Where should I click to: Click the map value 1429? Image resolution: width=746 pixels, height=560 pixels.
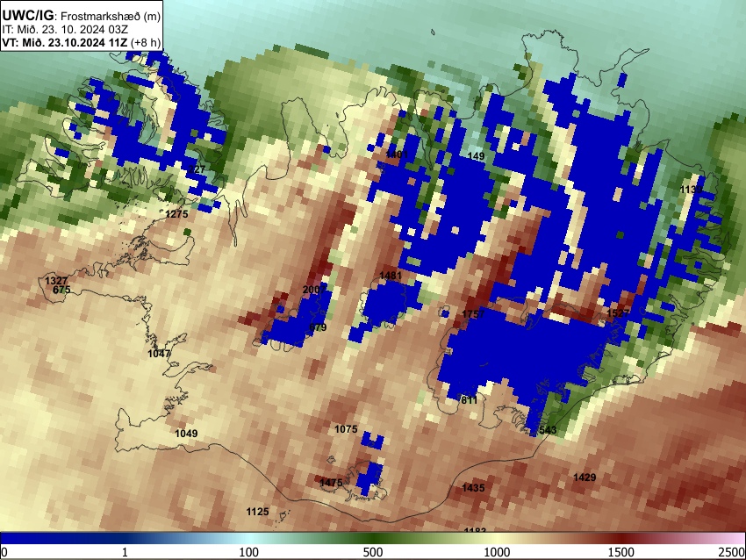[x=585, y=477]
